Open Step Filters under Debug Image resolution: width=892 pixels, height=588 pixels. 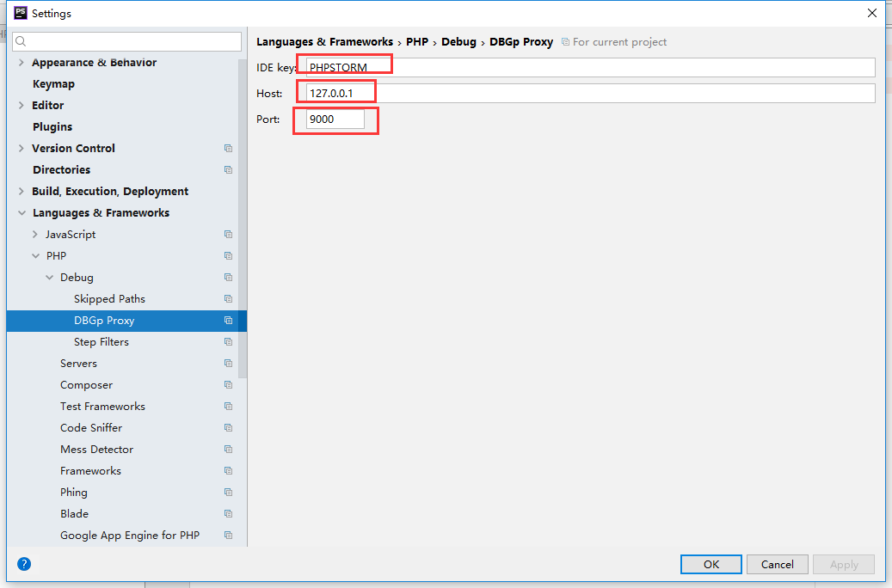102,342
